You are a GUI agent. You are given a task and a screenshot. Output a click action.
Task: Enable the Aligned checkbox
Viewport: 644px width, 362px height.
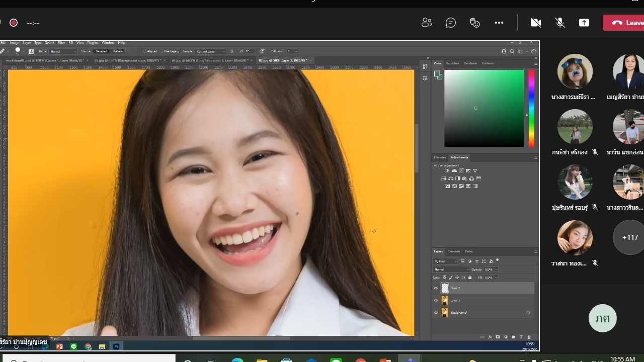click(144, 51)
